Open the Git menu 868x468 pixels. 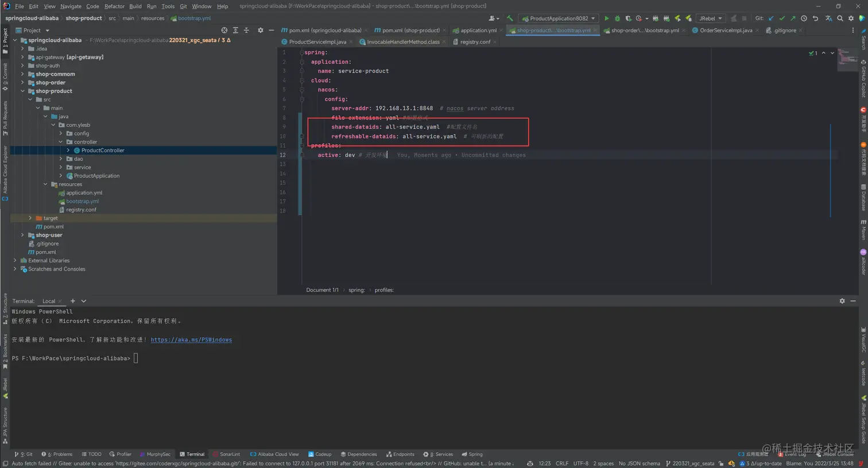[x=183, y=6]
